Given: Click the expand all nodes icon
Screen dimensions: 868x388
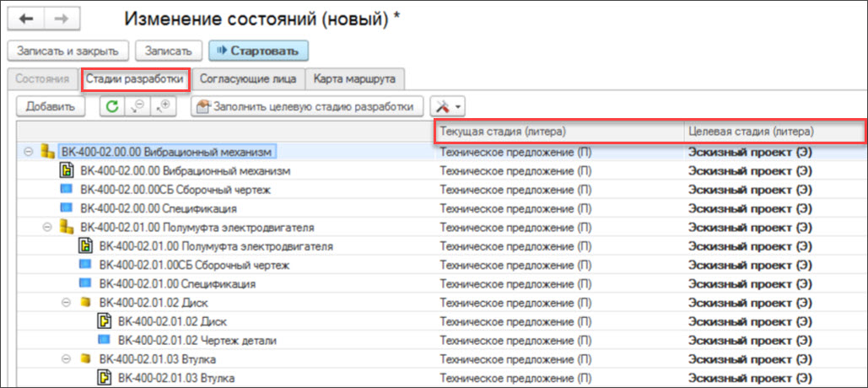Looking at the screenshot, I should pyautogui.click(x=164, y=106).
